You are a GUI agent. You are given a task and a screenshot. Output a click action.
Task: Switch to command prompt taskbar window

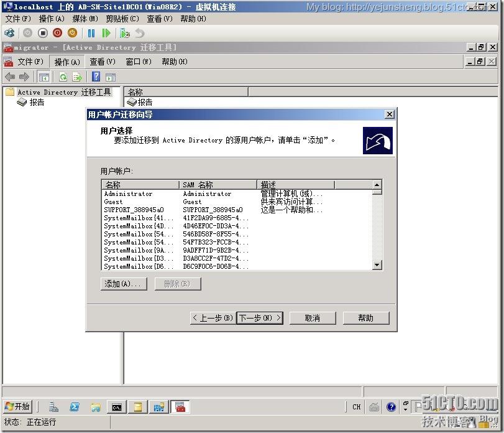coord(117,407)
